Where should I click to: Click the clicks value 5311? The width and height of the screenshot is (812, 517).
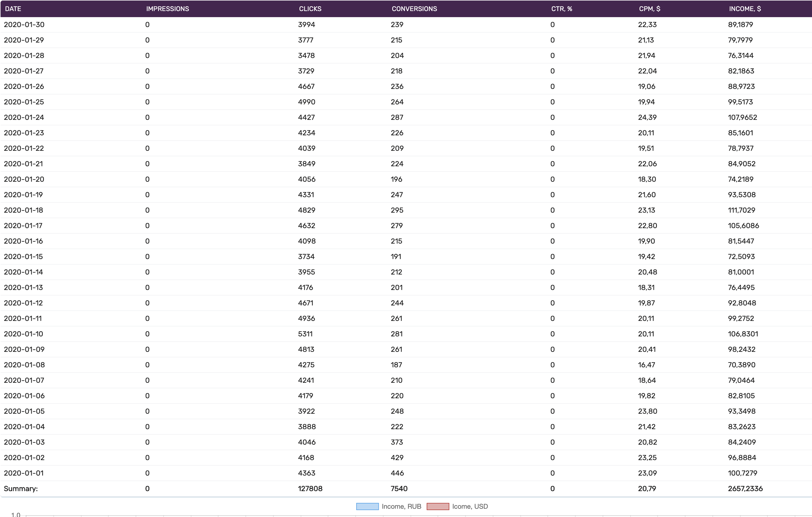tap(305, 334)
